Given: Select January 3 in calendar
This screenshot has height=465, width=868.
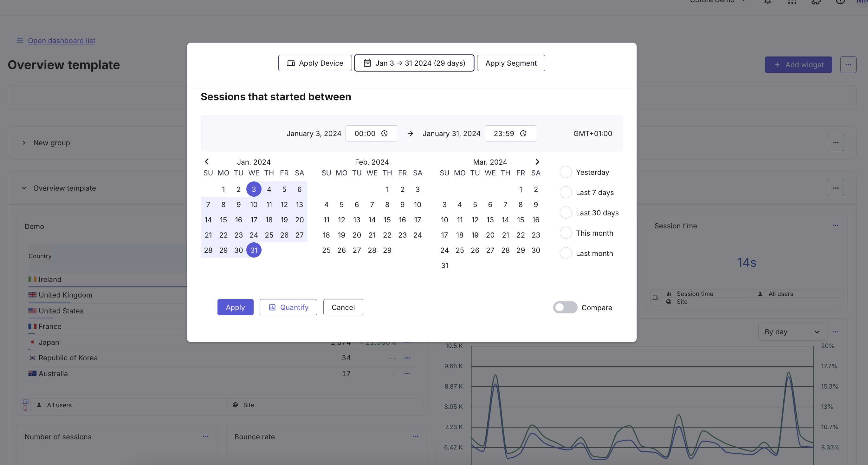Looking at the screenshot, I should tap(254, 189).
